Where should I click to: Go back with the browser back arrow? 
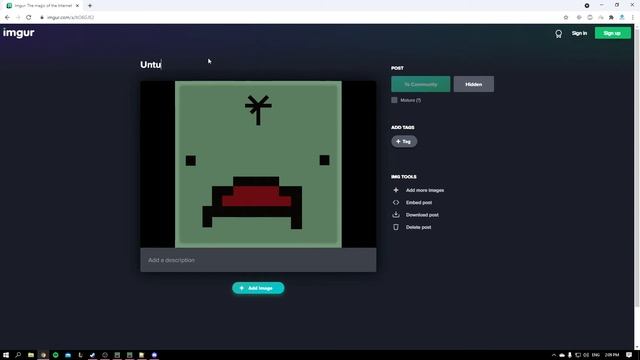coord(7,18)
